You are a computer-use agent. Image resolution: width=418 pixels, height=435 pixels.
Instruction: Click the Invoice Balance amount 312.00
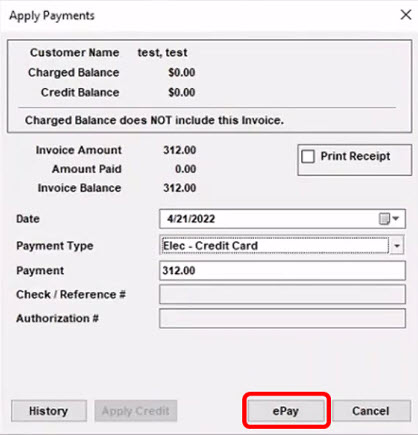point(179,188)
